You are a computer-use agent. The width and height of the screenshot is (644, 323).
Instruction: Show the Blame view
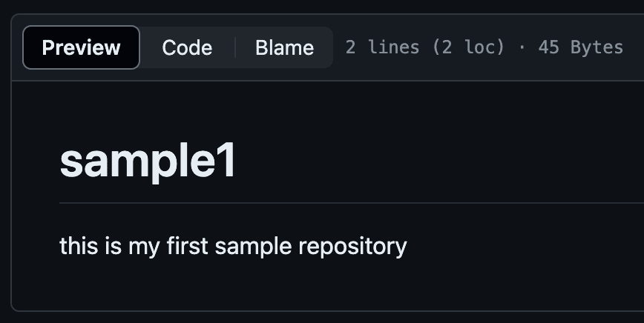click(x=285, y=47)
